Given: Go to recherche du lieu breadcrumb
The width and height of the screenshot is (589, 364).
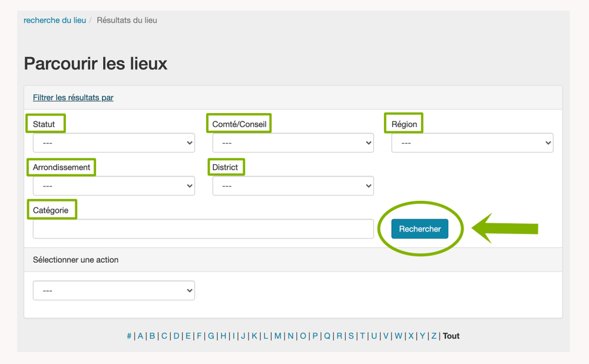Looking at the screenshot, I should pyautogui.click(x=55, y=20).
